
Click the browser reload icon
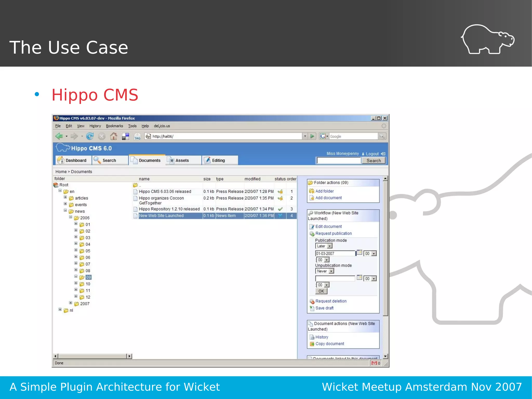[90, 136]
